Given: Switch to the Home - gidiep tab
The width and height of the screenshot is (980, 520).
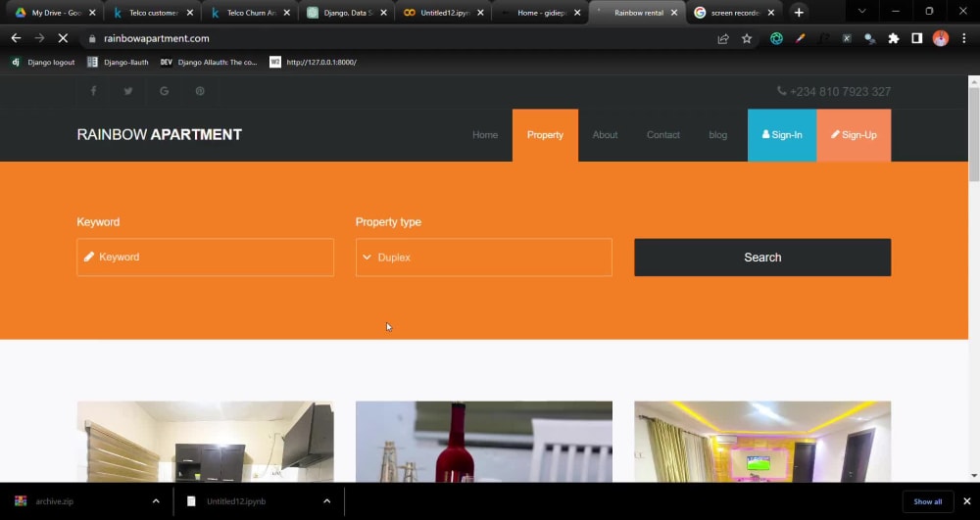Looking at the screenshot, I should pyautogui.click(x=541, y=13).
